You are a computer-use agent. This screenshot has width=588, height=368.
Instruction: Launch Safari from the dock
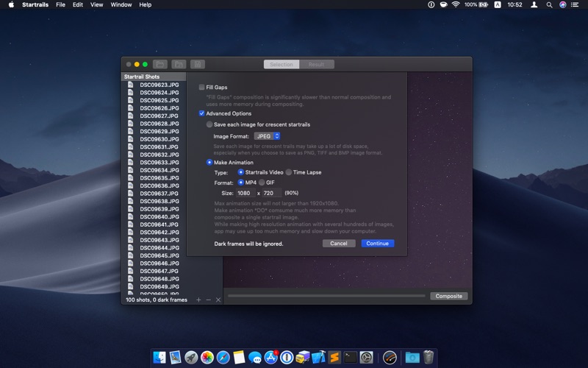tap(223, 357)
